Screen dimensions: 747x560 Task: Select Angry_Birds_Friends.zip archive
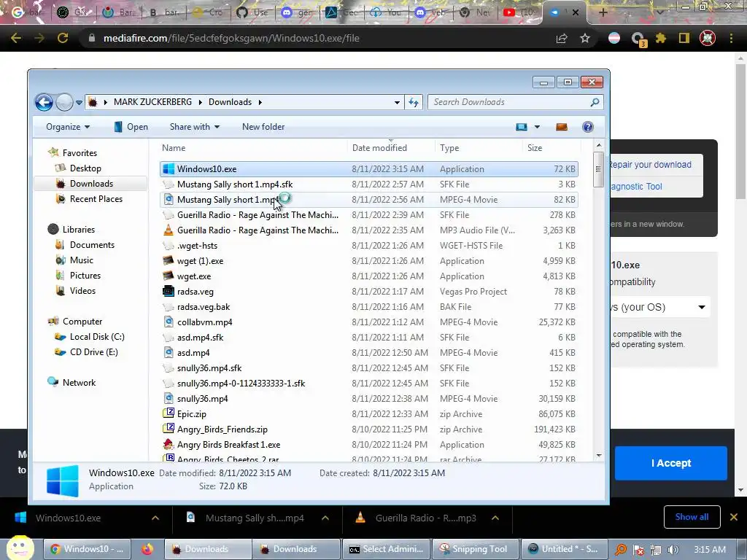pyautogui.click(x=222, y=429)
